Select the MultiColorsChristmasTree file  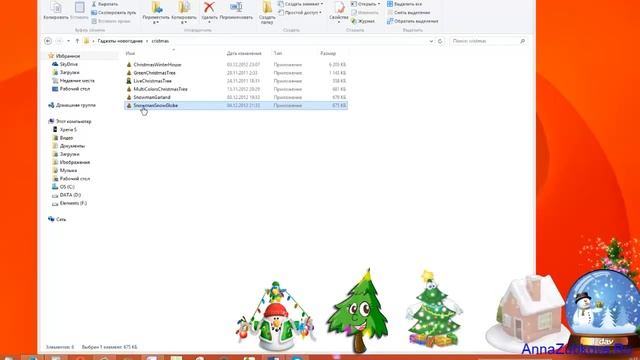(236, 89)
